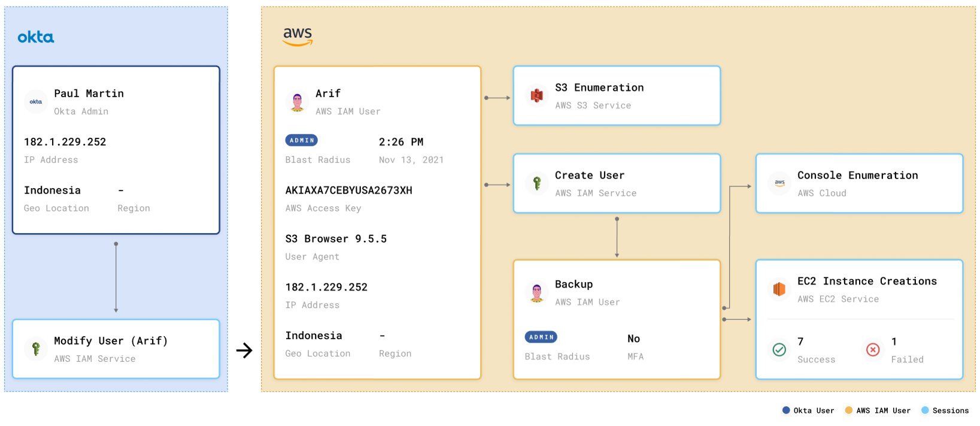Click the 'Region' label in Arif's card
Image resolution: width=980 pixels, height=426 pixels.
click(x=395, y=354)
